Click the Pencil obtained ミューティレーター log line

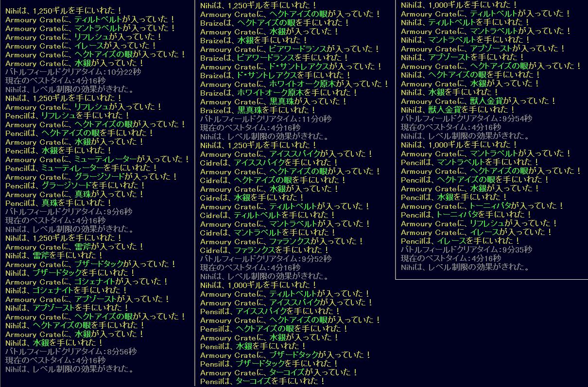(81, 168)
